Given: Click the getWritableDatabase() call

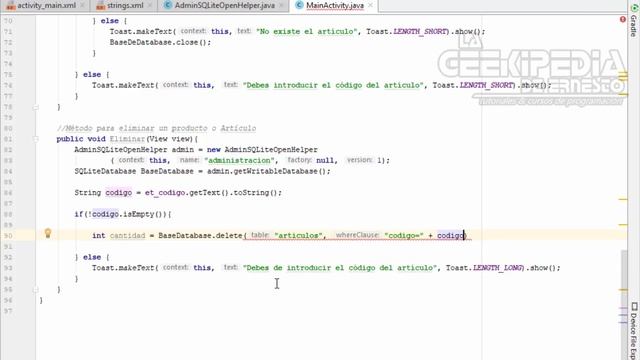Looking at the screenshot, I should [280, 171].
